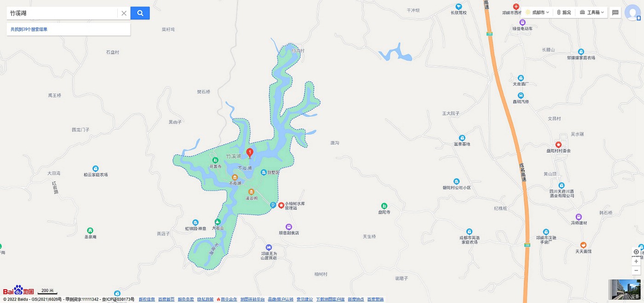Open the 共找到39个搜索结果 results list
Screen dimensions: 644x303
29,29
